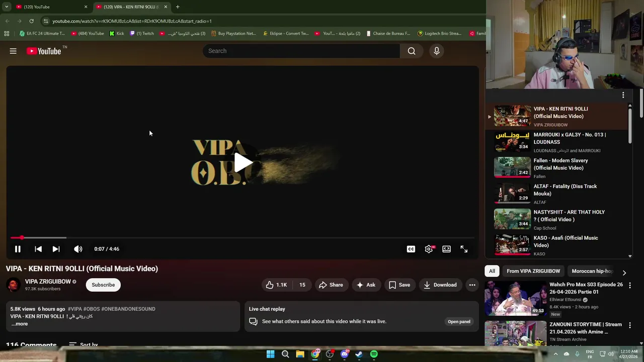Select From VIPA ZRIGUIBOW filter chip

[x=533, y=271]
